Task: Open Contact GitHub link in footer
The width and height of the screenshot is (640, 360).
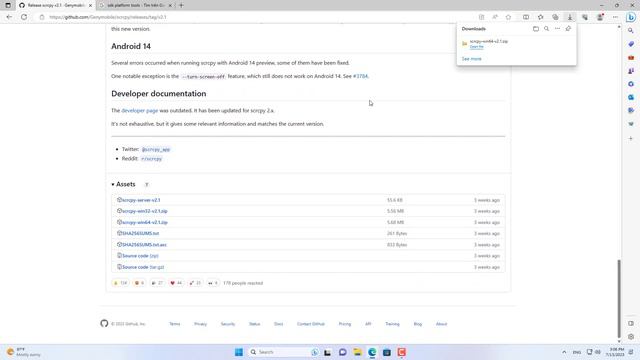Action: [311, 324]
